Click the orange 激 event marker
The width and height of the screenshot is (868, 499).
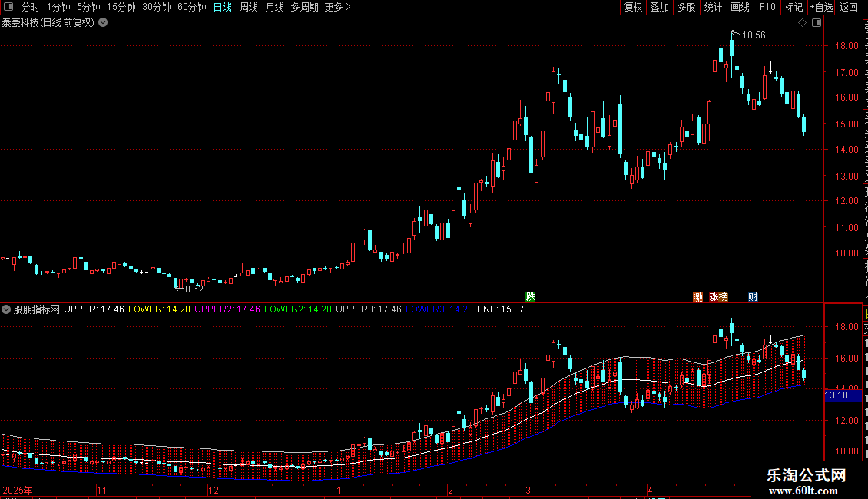coord(698,297)
